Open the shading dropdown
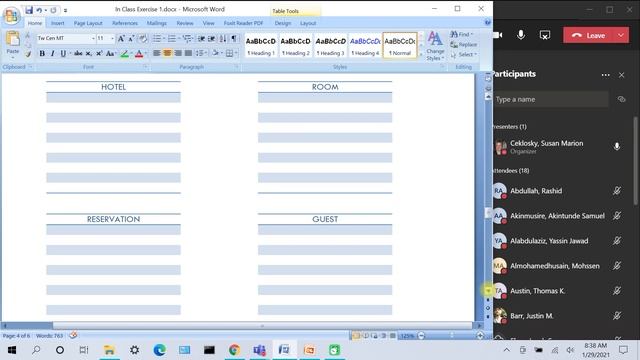 click(x=221, y=53)
